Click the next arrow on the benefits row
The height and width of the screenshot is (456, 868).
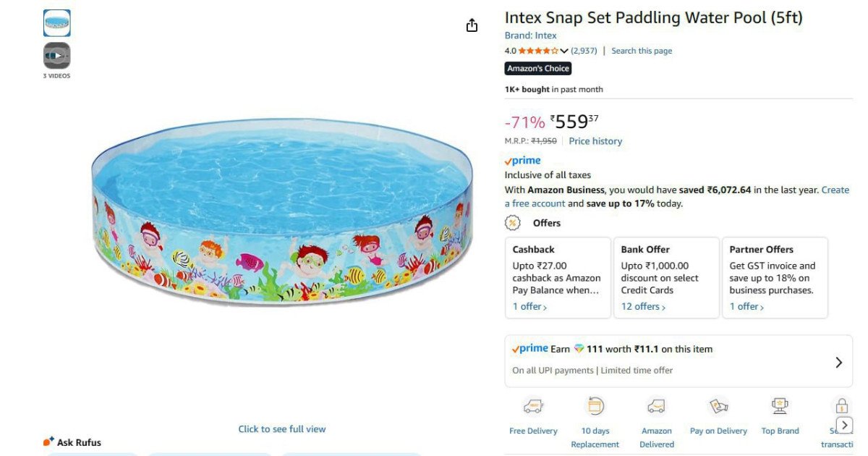point(844,425)
